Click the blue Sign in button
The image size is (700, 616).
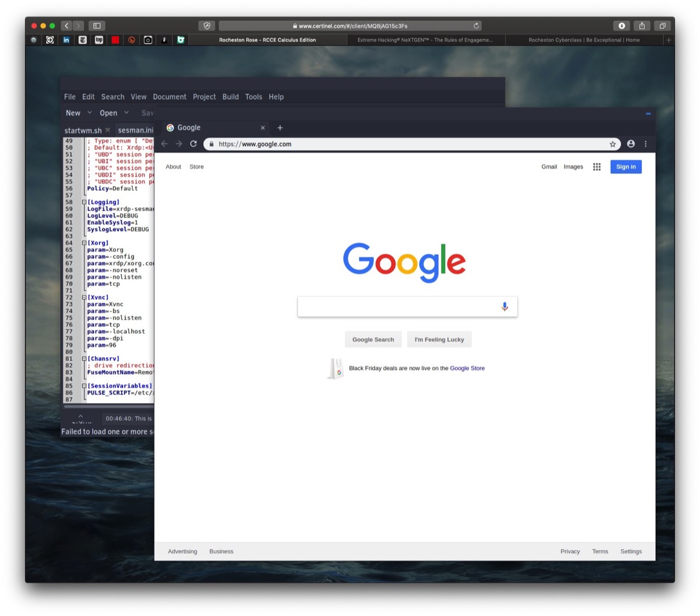tap(626, 167)
